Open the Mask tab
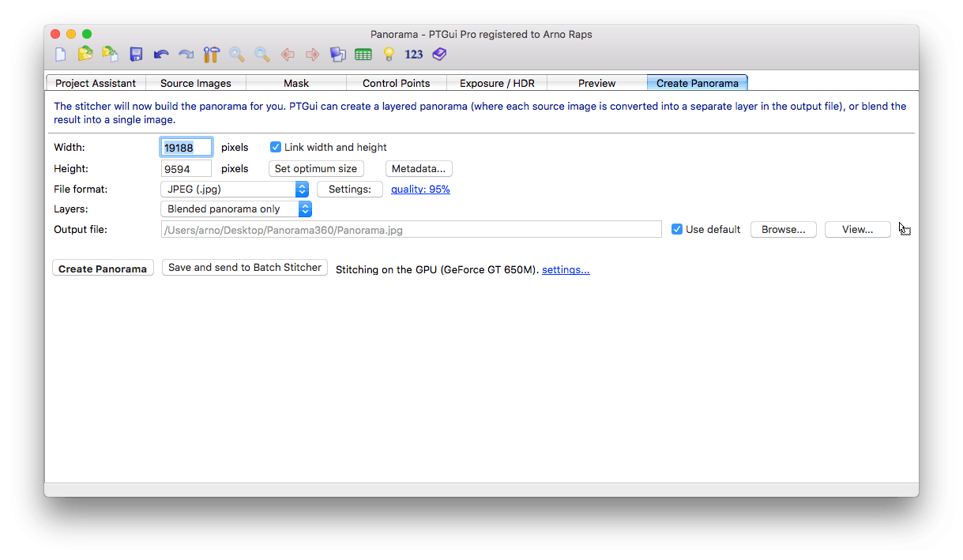This screenshot has width=963, height=560. (296, 83)
